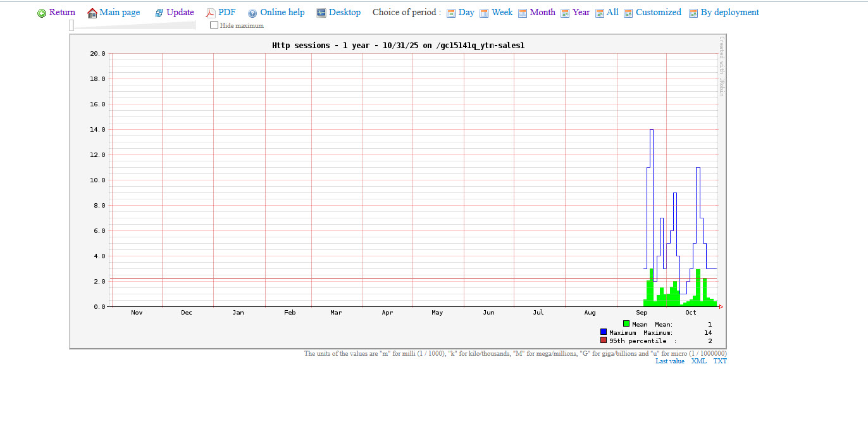Image resolution: width=868 pixels, height=426 pixels.
Task: Open the XML export link
Action: [698, 361]
